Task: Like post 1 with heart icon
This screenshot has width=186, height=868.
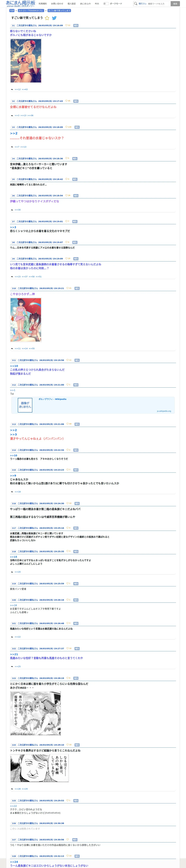Action: (66, 25)
